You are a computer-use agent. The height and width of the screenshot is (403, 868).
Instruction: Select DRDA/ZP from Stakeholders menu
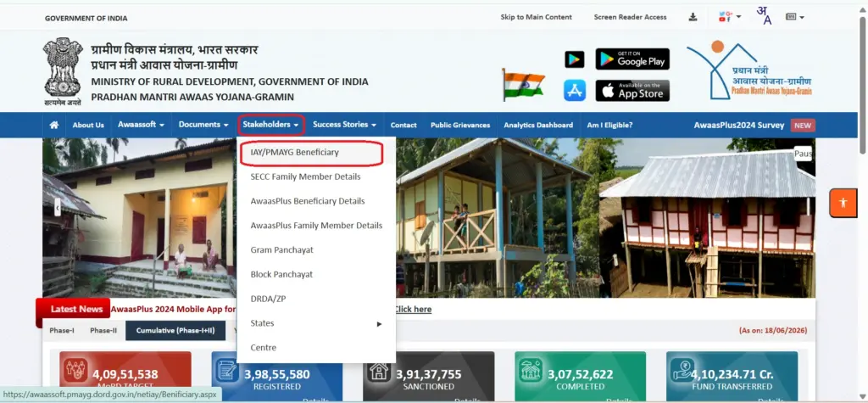[316, 299]
